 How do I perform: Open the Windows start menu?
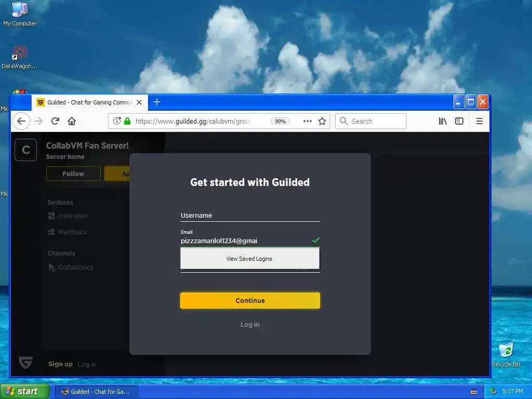[x=24, y=392]
